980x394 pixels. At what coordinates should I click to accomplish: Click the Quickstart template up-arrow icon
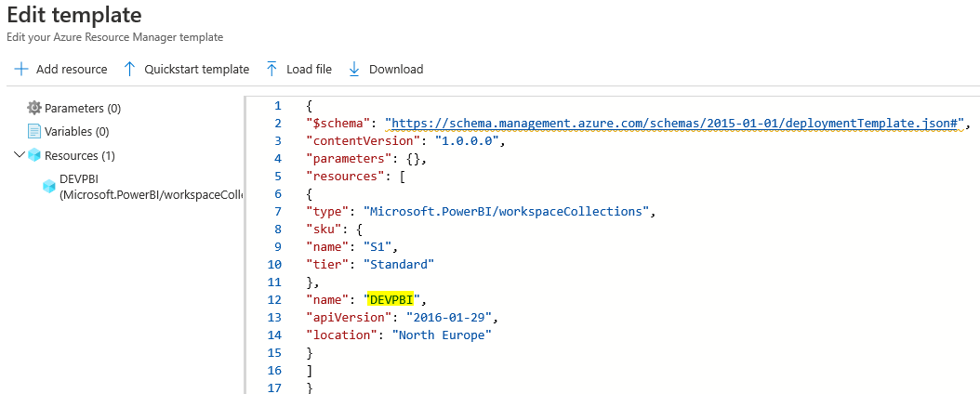(x=129, y=70)
